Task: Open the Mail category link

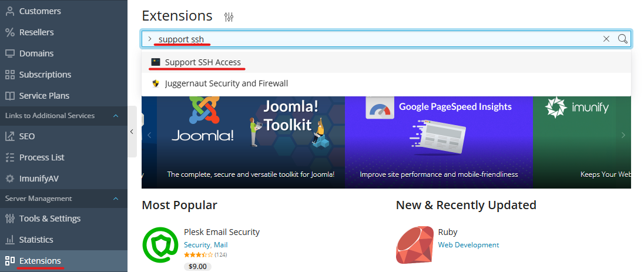Action: click(x=220, y=245)
